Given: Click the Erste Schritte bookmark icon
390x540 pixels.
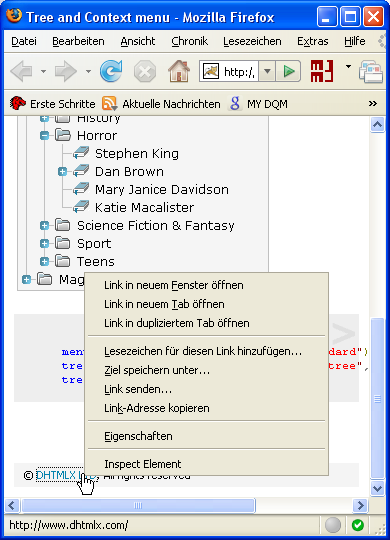Looking at the screenshot, I should pyautogui.click(x=18, y=103).
